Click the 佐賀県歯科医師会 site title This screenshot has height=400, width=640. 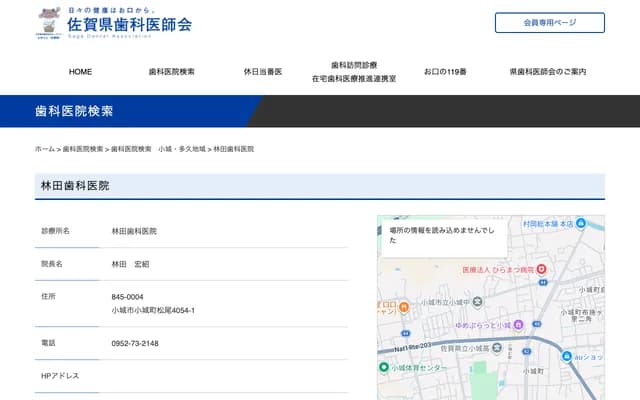click(129, 24)
